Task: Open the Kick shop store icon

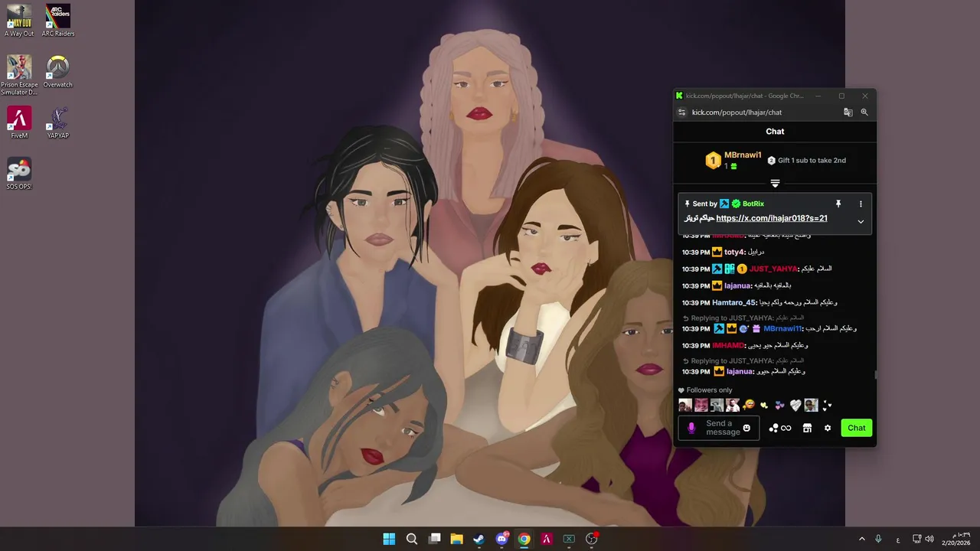Action: [807, 428]
